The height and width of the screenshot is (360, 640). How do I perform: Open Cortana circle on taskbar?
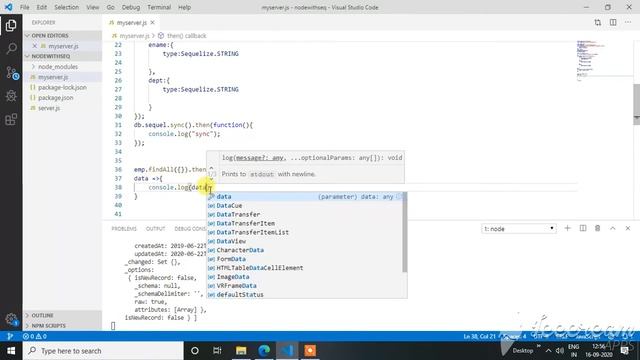[195, 351]
